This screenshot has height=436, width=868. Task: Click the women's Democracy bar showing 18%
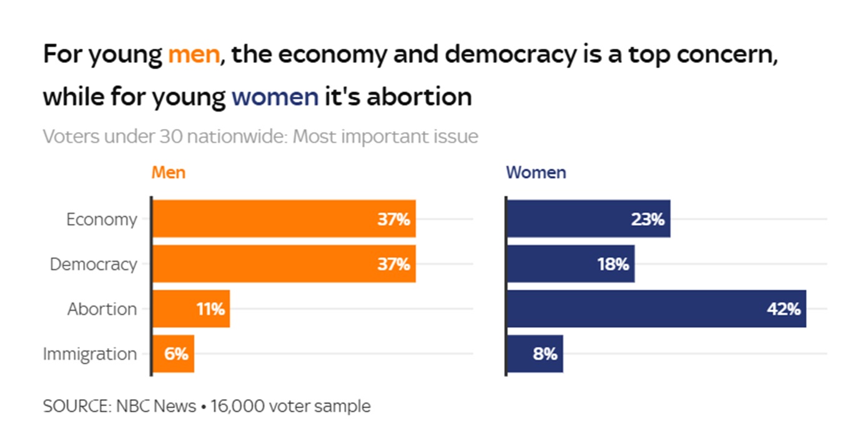pyautogui.click(x=570, y=264)
